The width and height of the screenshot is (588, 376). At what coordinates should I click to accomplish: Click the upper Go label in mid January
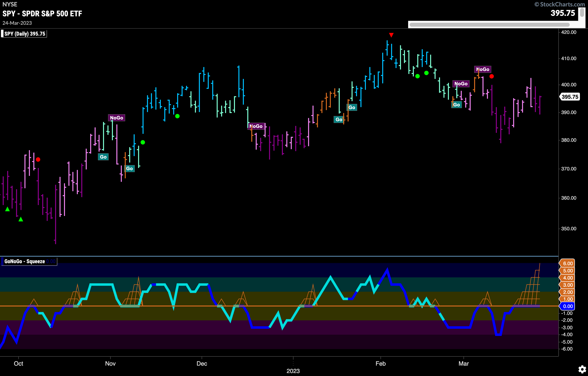click(x=352, y=107)
